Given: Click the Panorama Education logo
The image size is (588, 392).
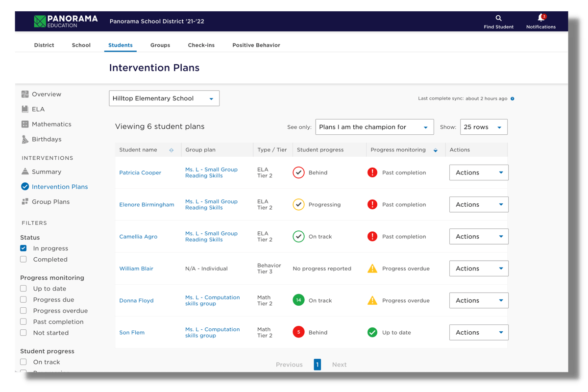Looking at the screenshot, I should [65, 21].
